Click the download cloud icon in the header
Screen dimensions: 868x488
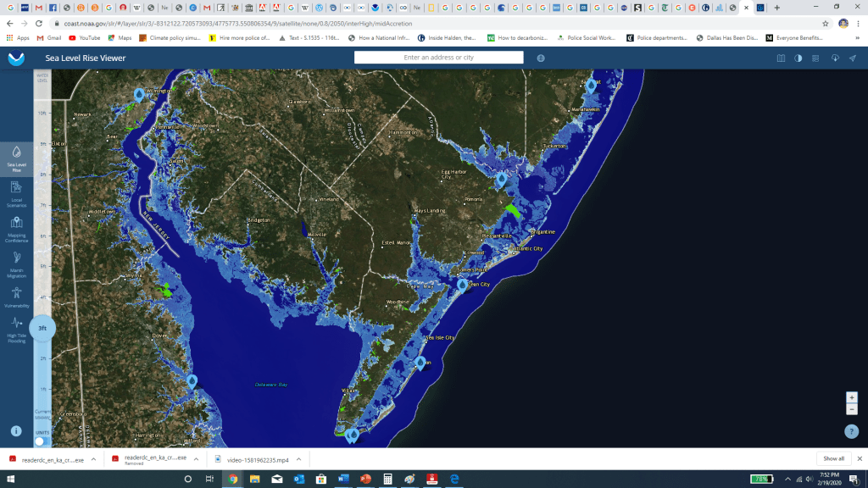[834, 58]
